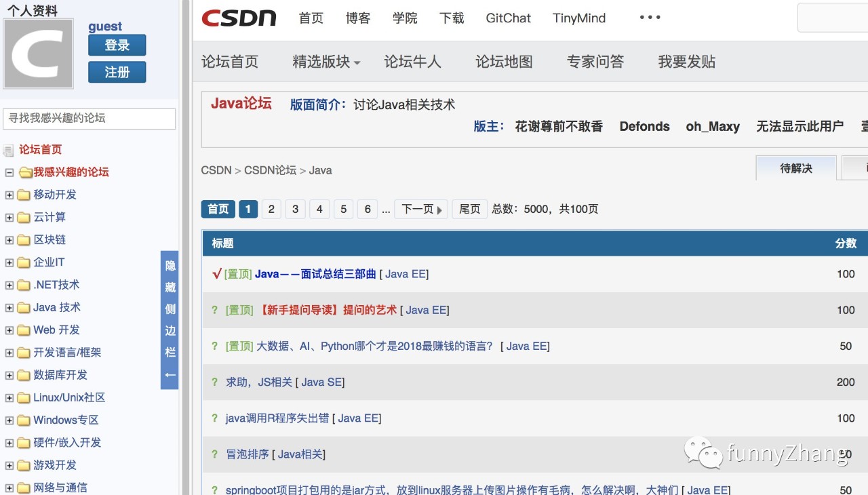Click the guest user avatar image

click(38, 54)
